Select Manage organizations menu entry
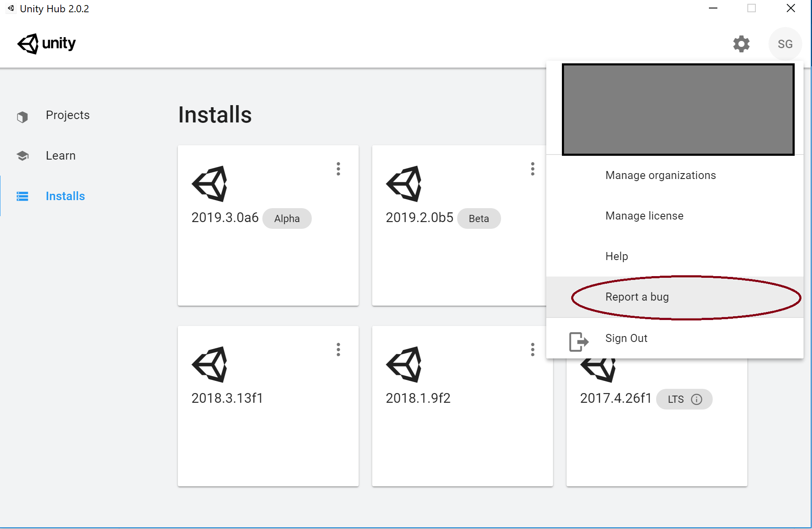 [660, 175]
